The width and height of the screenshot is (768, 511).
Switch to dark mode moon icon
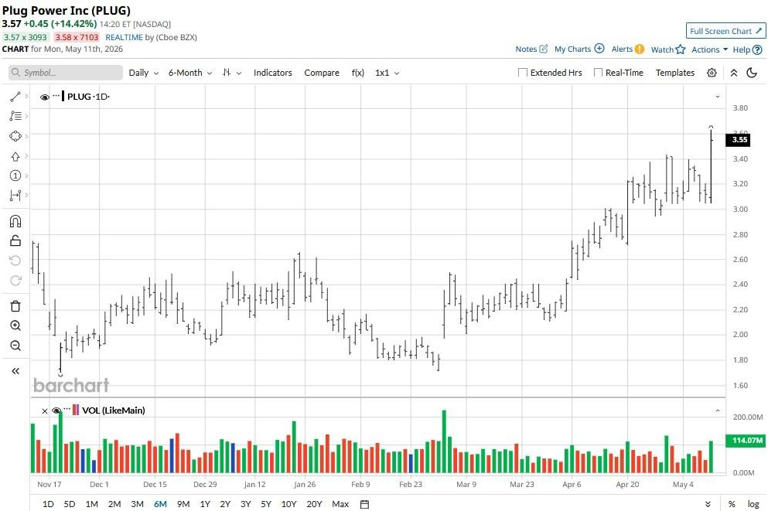click(752, 73)
